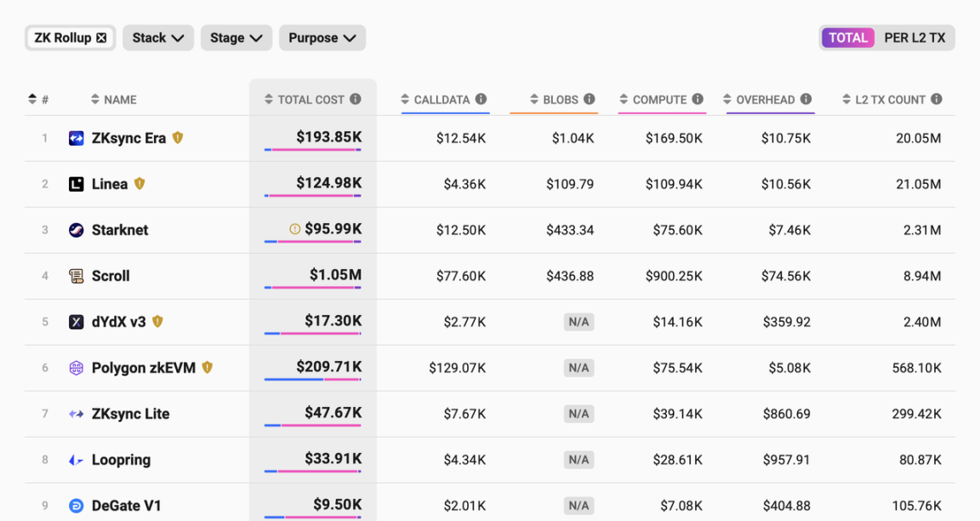Show L2 TX COUNT info icon
980x521 pixels.
tap(937, 99)
